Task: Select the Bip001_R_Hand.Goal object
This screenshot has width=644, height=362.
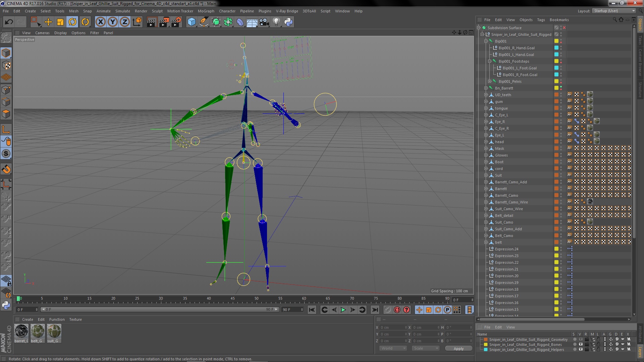Action: (517, 48)
